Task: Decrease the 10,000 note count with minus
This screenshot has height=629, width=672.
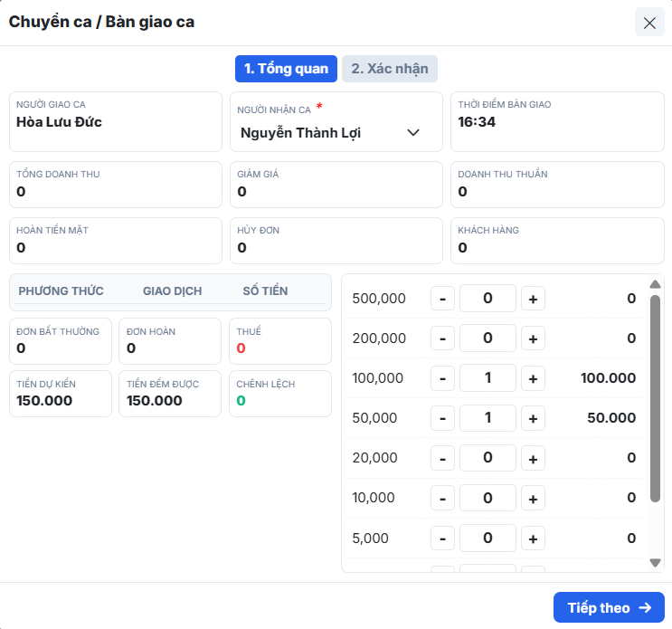Action: (x=442, y=498)
